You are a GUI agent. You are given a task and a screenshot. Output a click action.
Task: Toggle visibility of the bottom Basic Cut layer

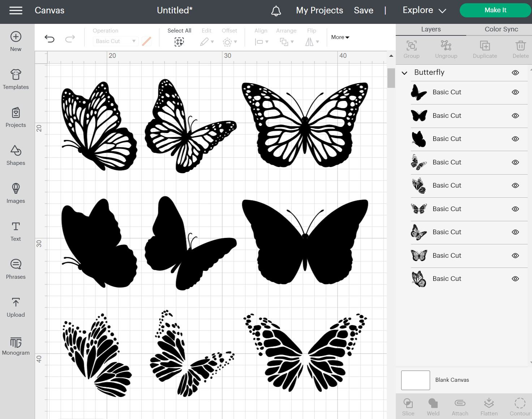point(515,279)
